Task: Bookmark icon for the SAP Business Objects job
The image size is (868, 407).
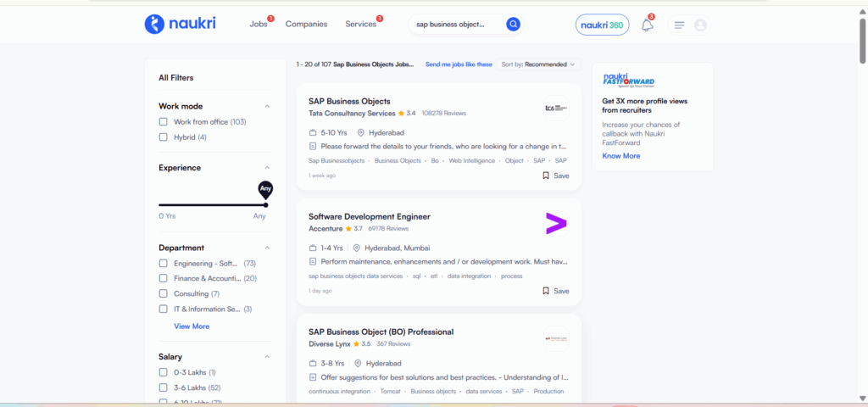Action: click(x=545, y=176)
